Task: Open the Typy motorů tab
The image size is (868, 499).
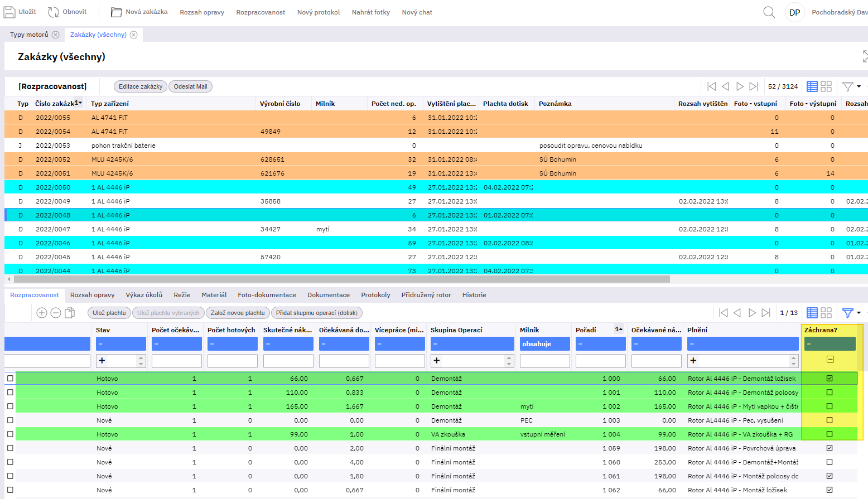Action: click(29, 35)
